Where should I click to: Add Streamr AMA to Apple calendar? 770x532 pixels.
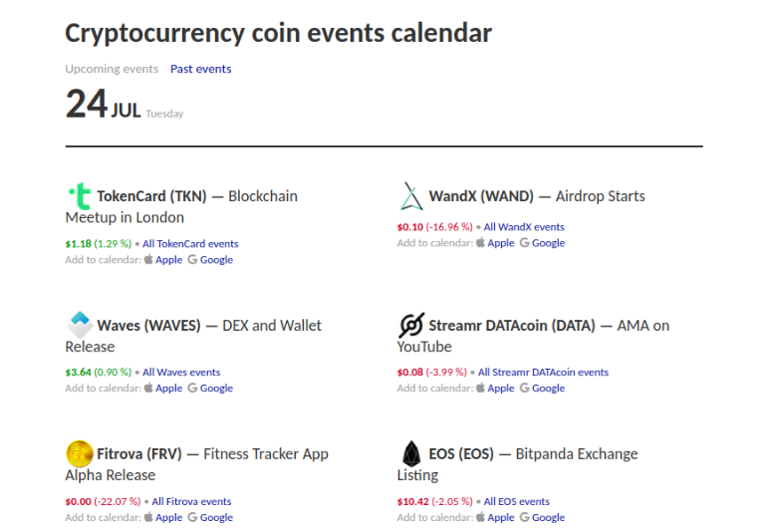(x=500, y=389)
